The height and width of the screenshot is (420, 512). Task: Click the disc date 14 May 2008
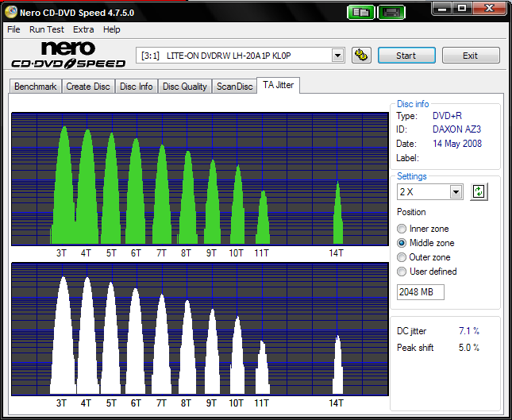[457, 144]
